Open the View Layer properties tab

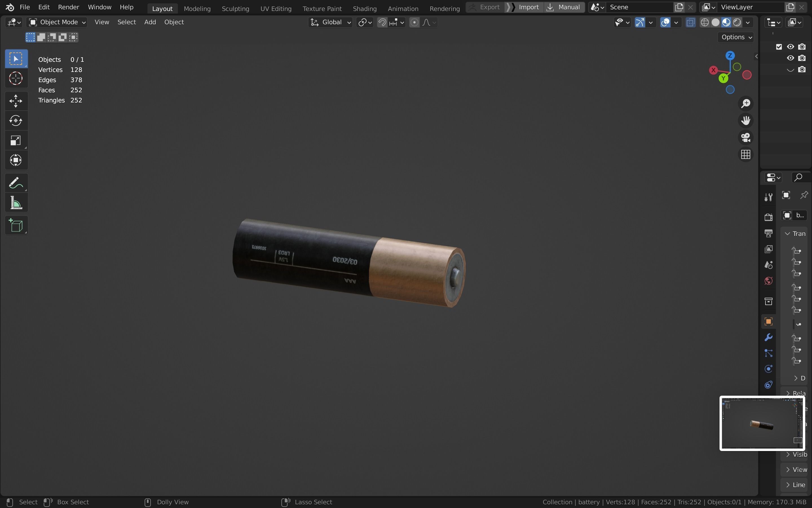(768, 249)
